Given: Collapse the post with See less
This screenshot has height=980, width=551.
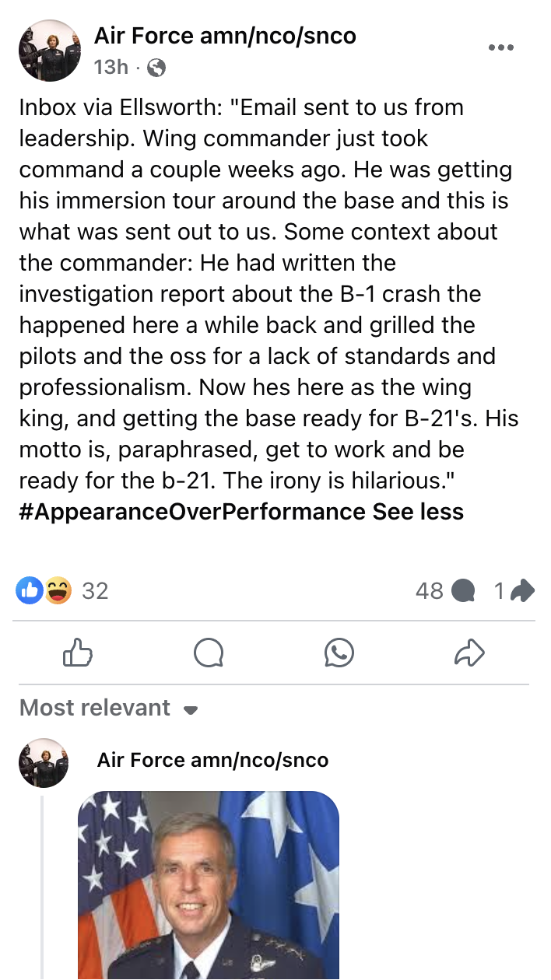Looking at the screenshot, I should coord(418,512).
